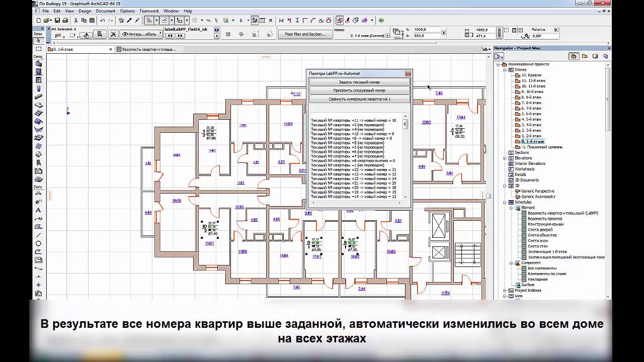The height and width of the screenshot is (362, 644).
Task: Click the Floor Plan and Section... button
Action: [x=305, y=34]
